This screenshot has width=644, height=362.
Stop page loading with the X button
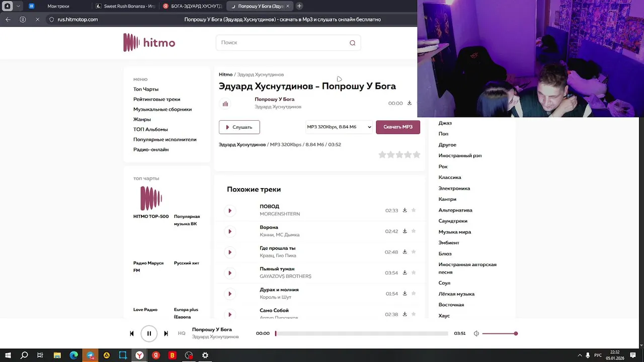tap(37, 20)
